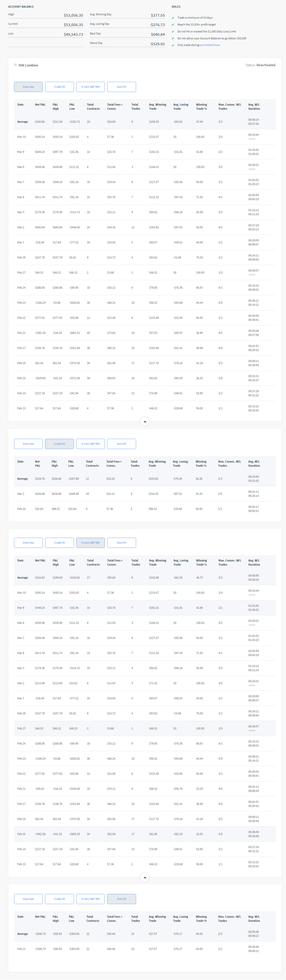The height and width of the screenshot is (980, 286).
Task: Click the Mar 2 row in the Crude Oil table
Action: [145, 494]
